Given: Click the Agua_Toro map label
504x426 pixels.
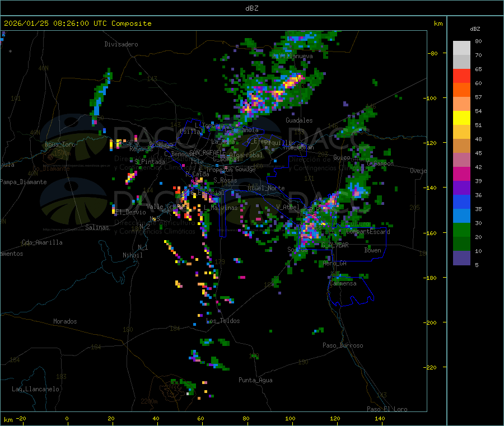Looking at the screenshot, I should [x=60, y=144].
